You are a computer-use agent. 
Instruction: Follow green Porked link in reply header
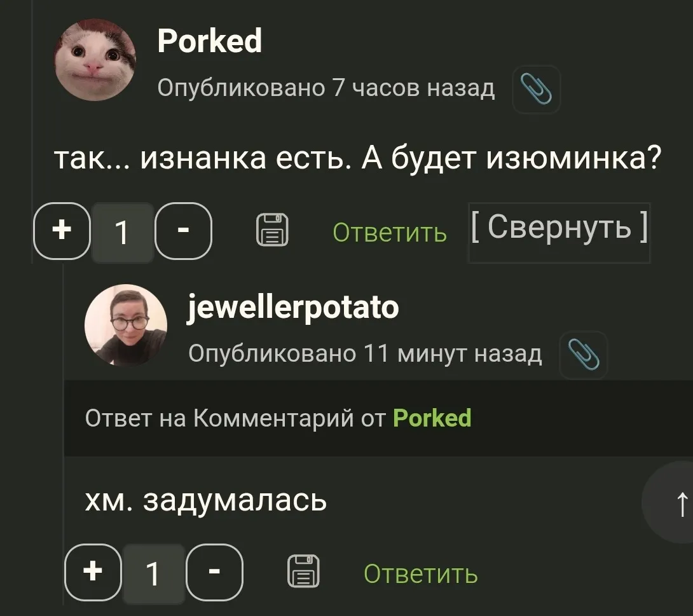click(432, 418)
